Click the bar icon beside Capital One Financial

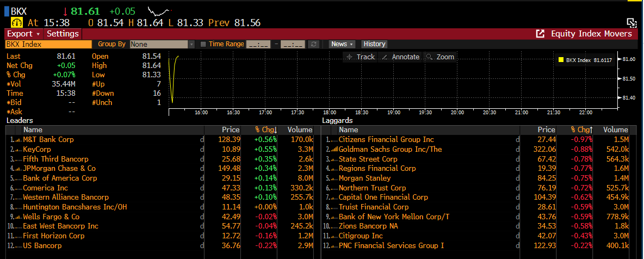point(333,198)
